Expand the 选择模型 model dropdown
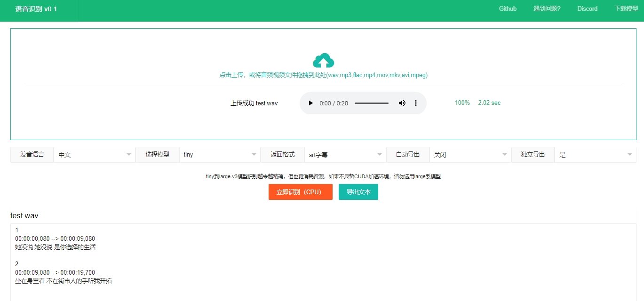The width and height of the screenshot is (644, 301). (x=220, y=155)
